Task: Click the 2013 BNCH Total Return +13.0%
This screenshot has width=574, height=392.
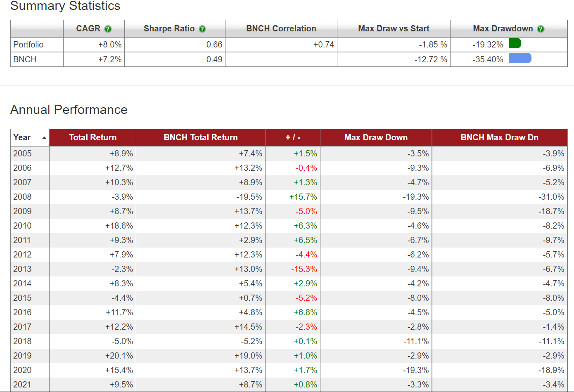Action: 248,269
